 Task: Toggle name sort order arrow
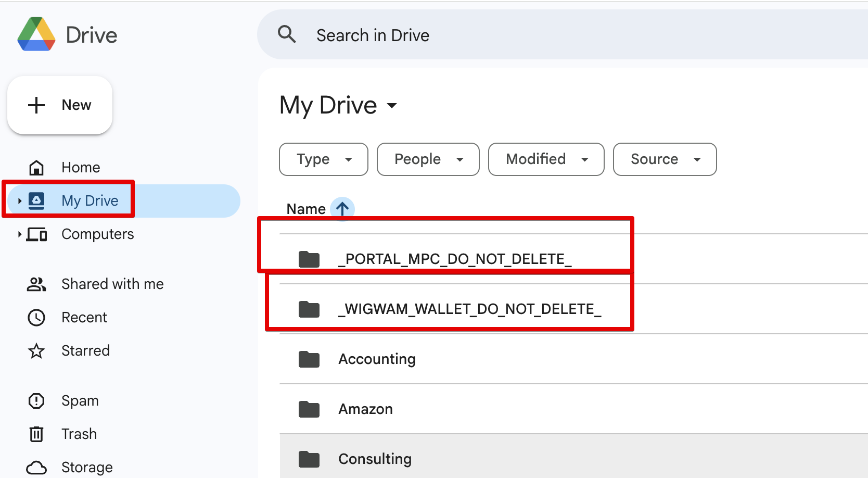pyautogui.click(x=342, y=209)
